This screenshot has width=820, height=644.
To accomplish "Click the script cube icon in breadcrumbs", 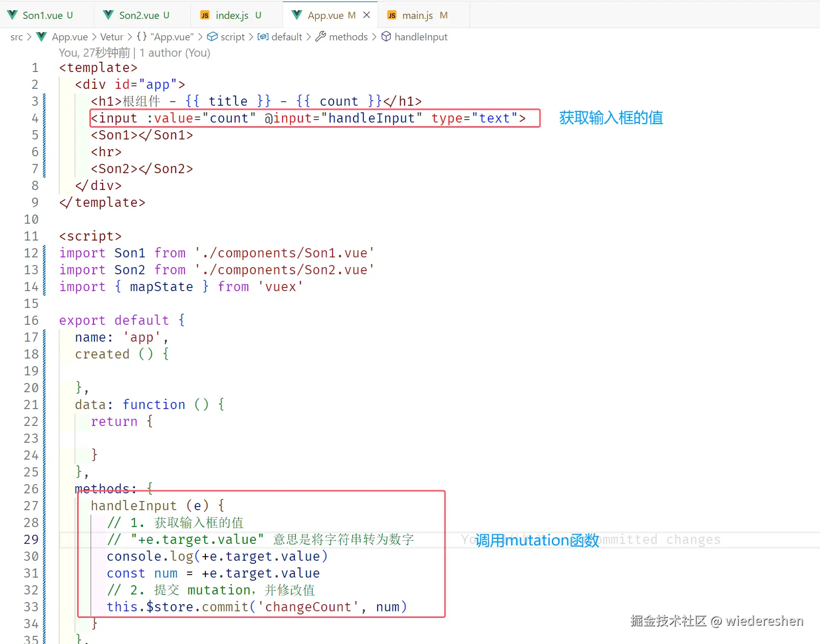I will pyautogui.click(x=212, y=37).
